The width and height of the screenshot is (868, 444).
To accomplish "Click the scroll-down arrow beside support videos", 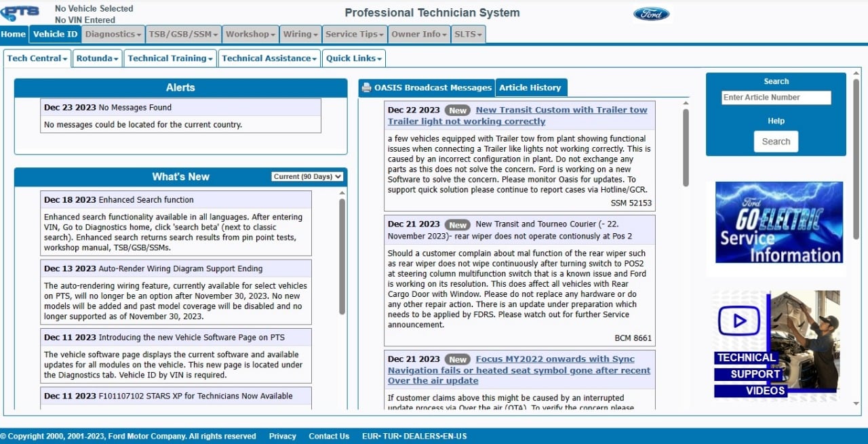I will pos(855,403).
